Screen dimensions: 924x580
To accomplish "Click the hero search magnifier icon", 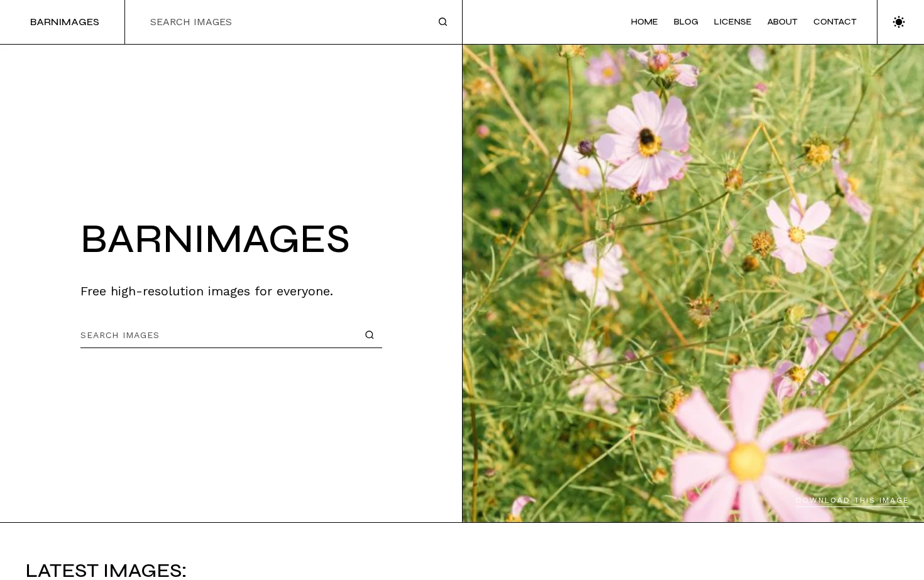I will (x=370, y=335).
